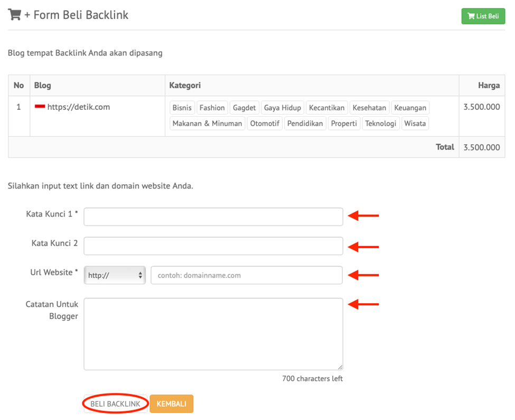515x420 pixels.
Task: Click the shopping cart icon in header
Action: click(x=14, y=15)
